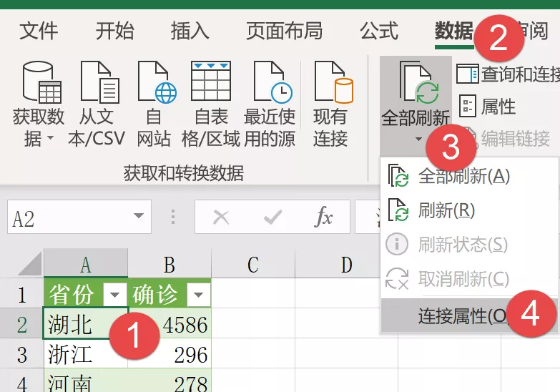The height and width of the screenshot is (392, 560).
Task: Click the Name Box showing A2
Action: (x=79, y=217)
